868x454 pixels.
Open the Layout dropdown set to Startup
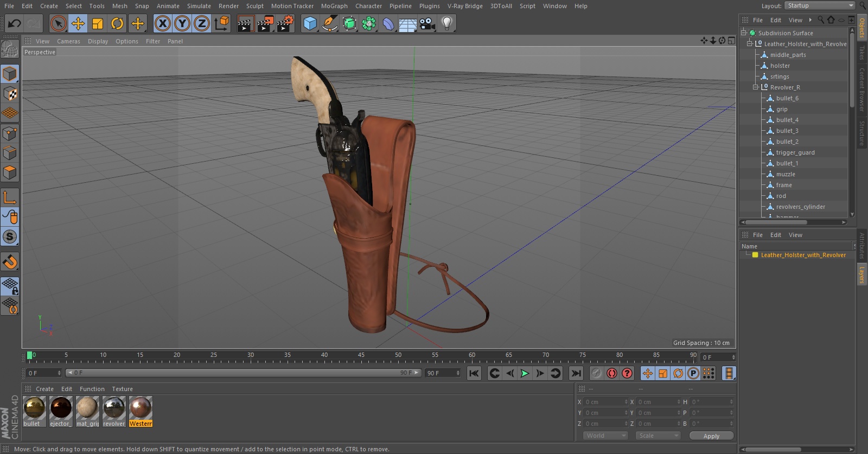click(820, 5)
